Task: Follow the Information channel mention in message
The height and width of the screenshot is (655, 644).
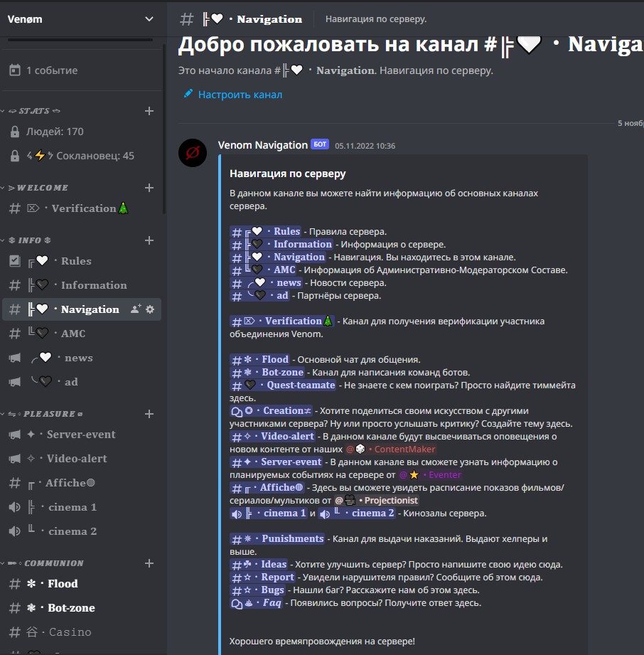Action: point(281,245)
